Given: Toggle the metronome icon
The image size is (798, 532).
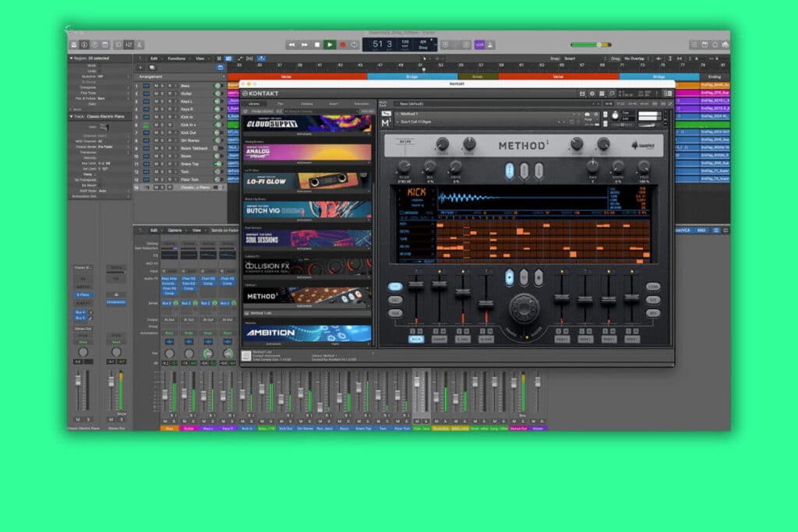Looking at the screenshot, I should (x=490, y=44).
